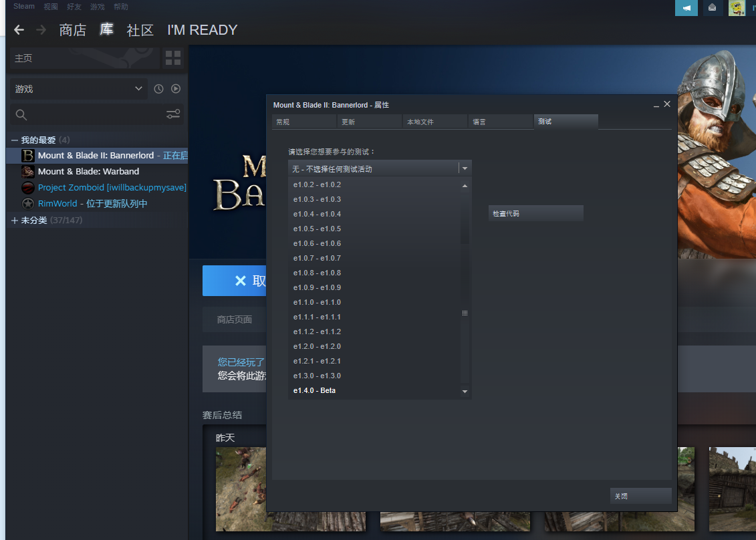Collapse the 我的最爱 category
756x540 pixels.
(15, 140)
